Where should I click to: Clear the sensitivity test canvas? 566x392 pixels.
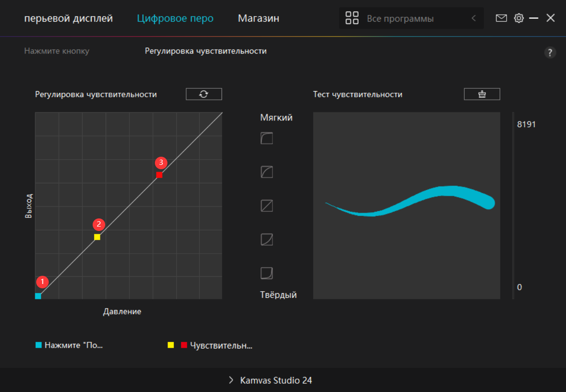(x=482, y=94)
